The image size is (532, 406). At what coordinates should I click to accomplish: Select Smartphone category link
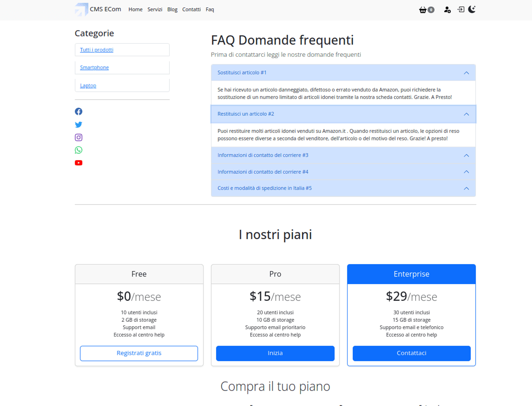(x=94, y=67)
